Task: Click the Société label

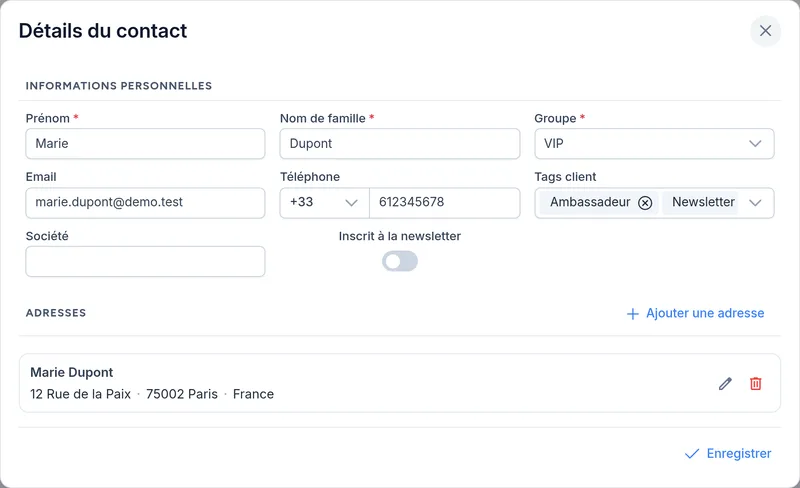Action: [47, 236]
